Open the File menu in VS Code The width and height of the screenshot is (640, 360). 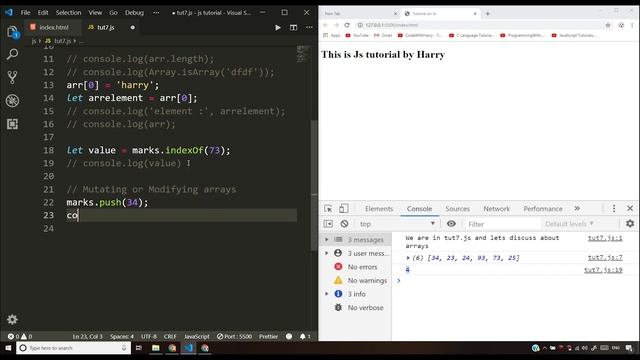click(x=25, y=13)
